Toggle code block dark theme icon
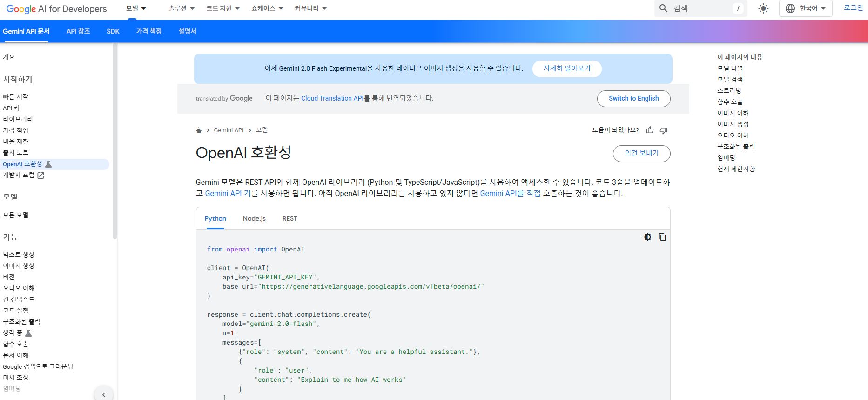 647,237
